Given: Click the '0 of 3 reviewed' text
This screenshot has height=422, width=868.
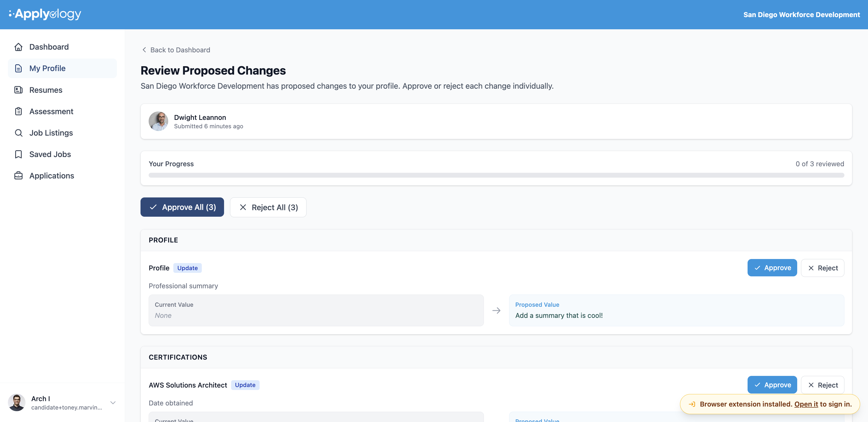Looking at the screenshot, I should (820, 164).
